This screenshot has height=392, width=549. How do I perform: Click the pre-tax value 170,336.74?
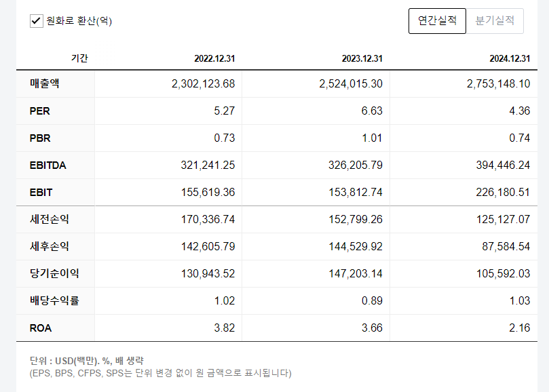click(x=208, y=220)
